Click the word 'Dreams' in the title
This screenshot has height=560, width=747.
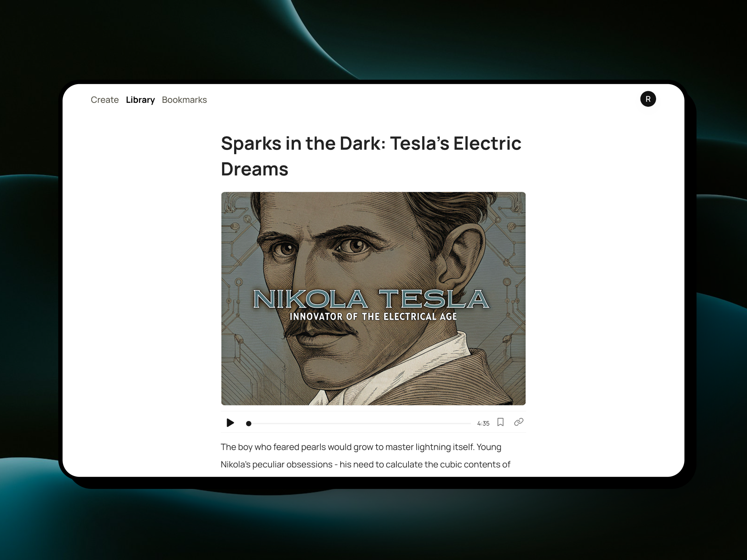click(x=255, y=169)
